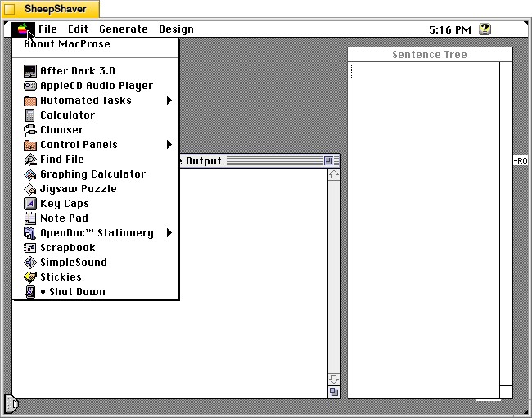
Task: Expand the Automated Tasks submenu arrow
Action: coord(169,101)
